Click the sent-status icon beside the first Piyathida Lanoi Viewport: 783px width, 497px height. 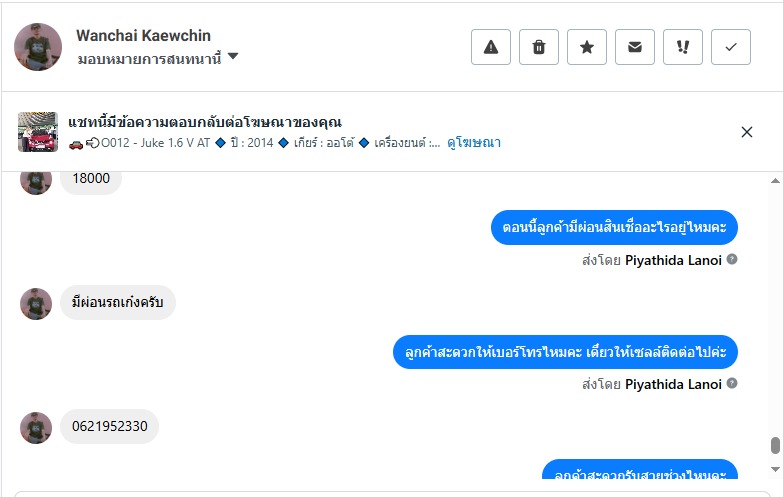(732, 260)
